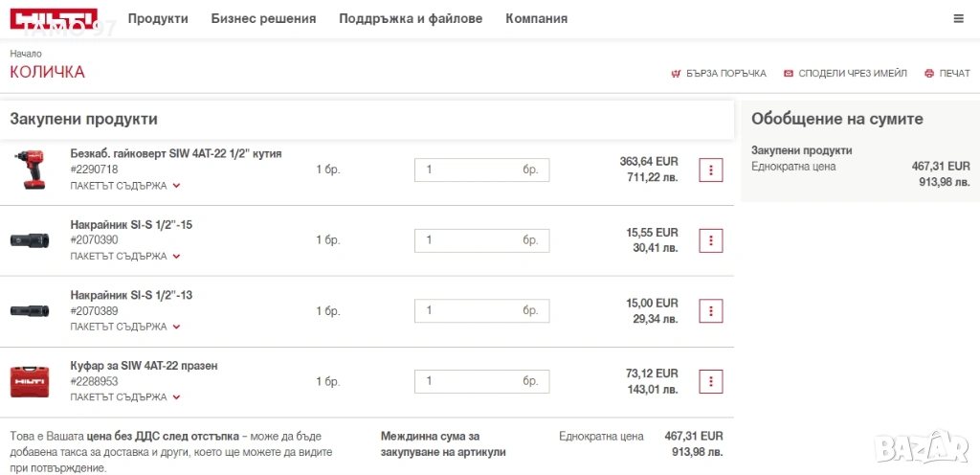Open the hamburger menu icon
Image resolution: width=980 pixels, height=475 pixels.
(x=958, y=19)
